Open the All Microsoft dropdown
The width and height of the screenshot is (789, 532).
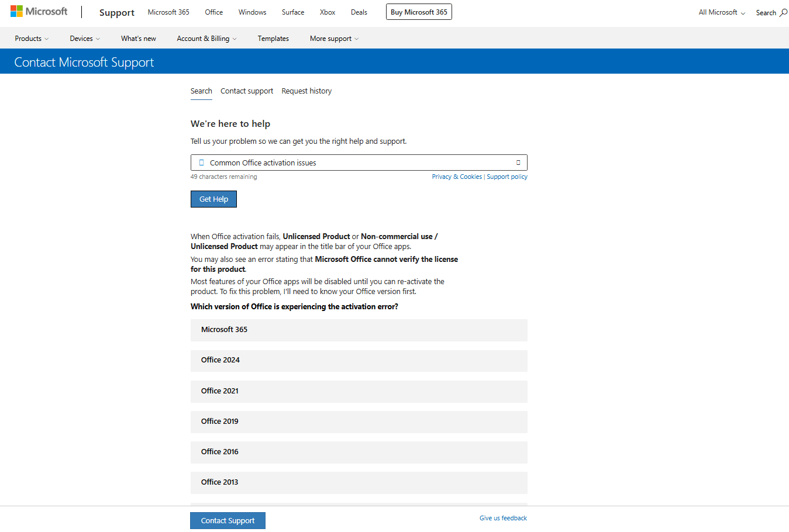[x=722, y=12]
